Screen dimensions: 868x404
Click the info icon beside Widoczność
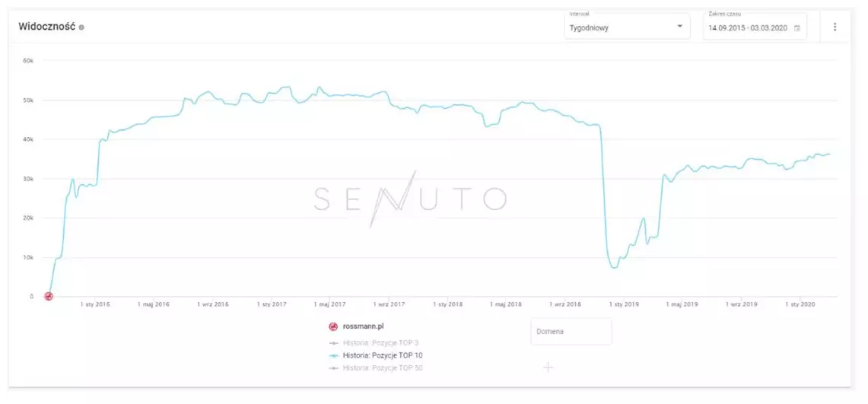[x=81, y=27]
